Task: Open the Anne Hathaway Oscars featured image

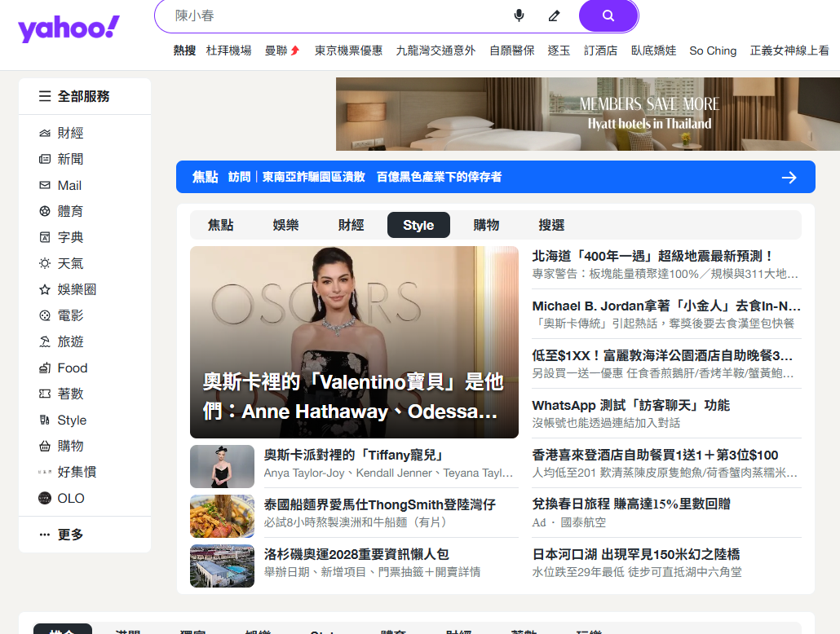Action: pyautogui.click(x=354, y=342)
